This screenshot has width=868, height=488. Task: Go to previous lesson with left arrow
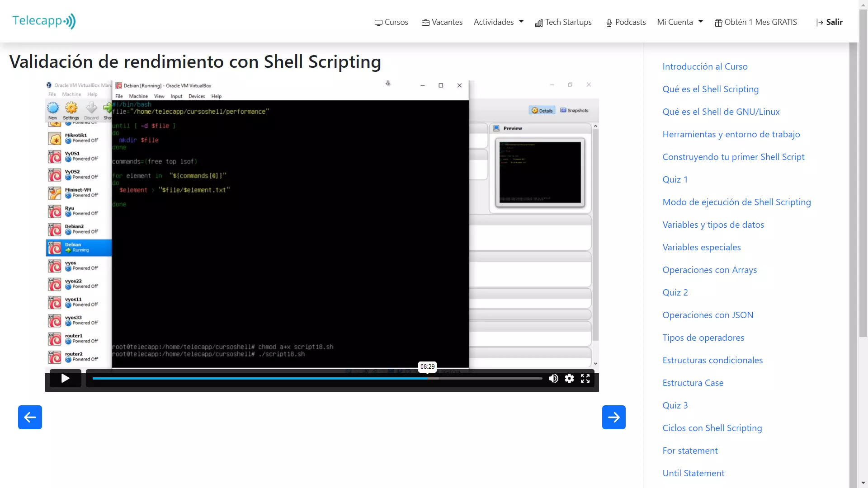point(30,417)
